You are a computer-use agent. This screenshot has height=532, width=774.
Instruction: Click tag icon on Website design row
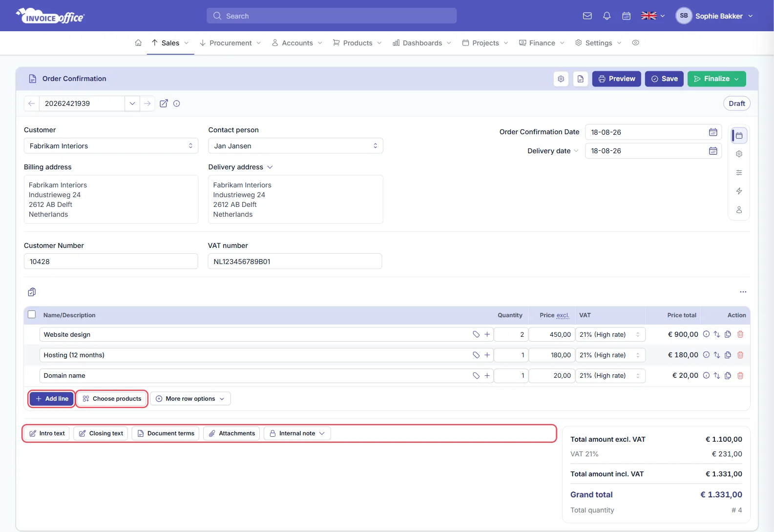[476, 334]
